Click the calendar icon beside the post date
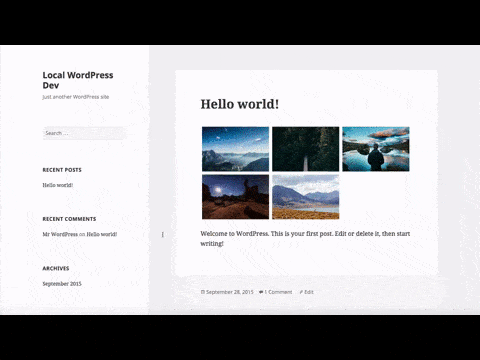 point(202,292)
